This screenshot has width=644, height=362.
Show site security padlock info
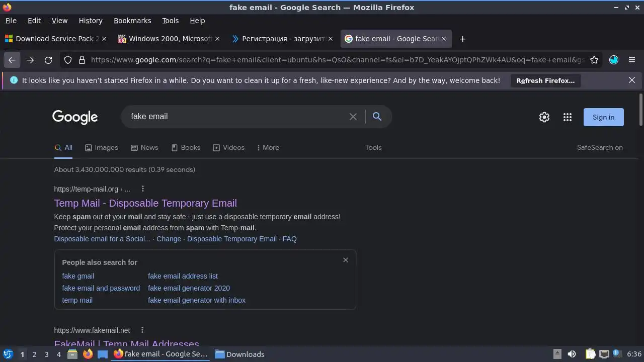82,60
